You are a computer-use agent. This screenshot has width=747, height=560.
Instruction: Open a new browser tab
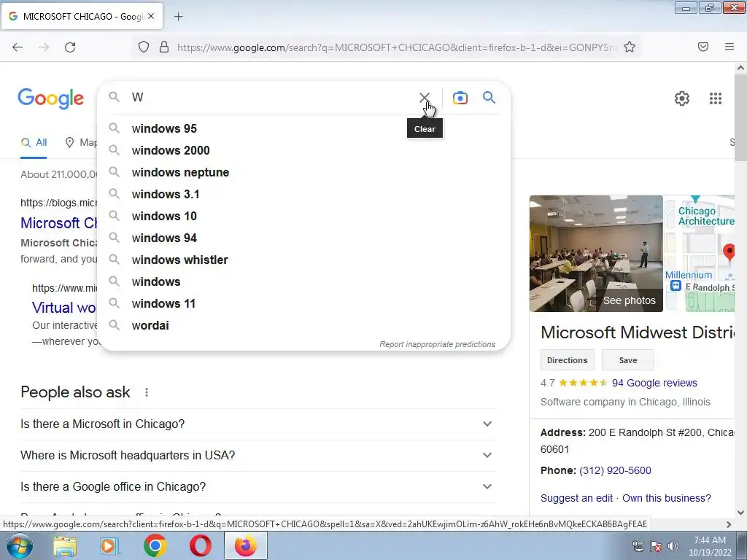pos(178,17)
